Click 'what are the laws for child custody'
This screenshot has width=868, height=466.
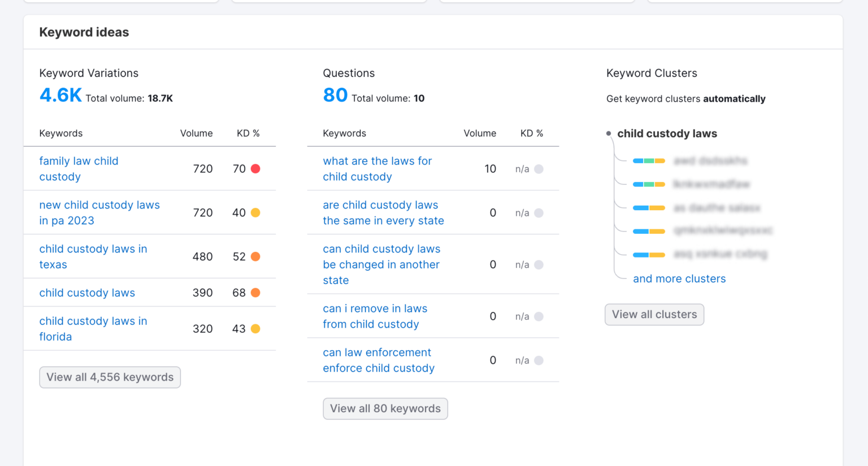[x=377, y=169]
